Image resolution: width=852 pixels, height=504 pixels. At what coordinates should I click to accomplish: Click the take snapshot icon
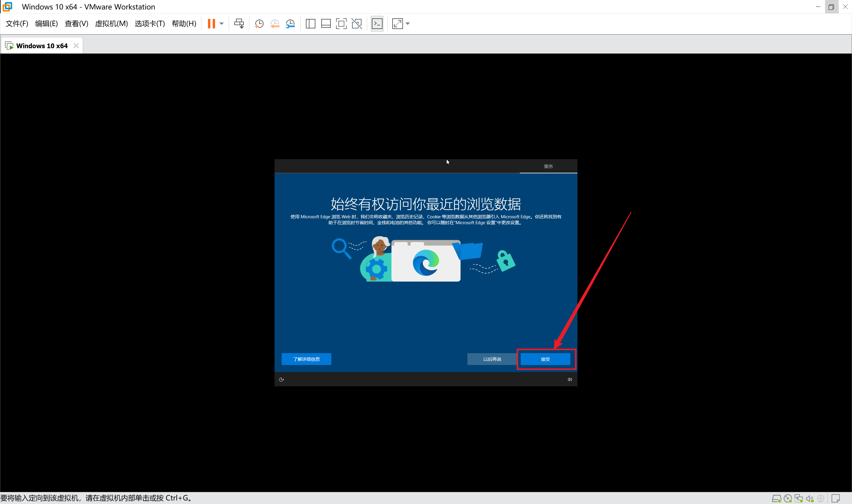click(x=259, y=24)
